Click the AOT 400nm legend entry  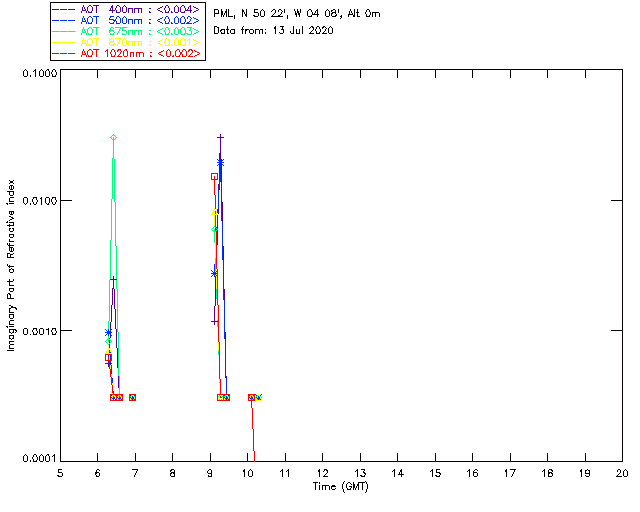[x=127, y=9]
